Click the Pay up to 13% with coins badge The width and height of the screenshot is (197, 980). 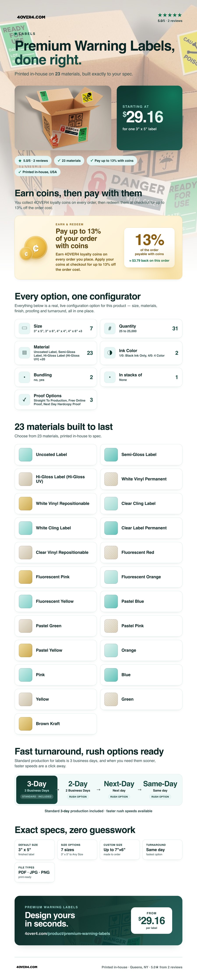(112, 161)
